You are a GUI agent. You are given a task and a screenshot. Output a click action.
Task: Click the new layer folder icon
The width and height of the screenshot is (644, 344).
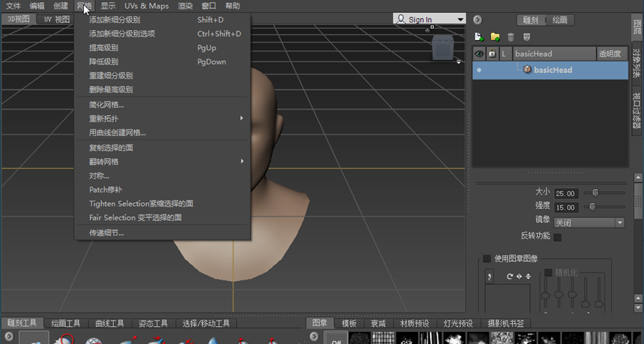click(x=495, y=37)
